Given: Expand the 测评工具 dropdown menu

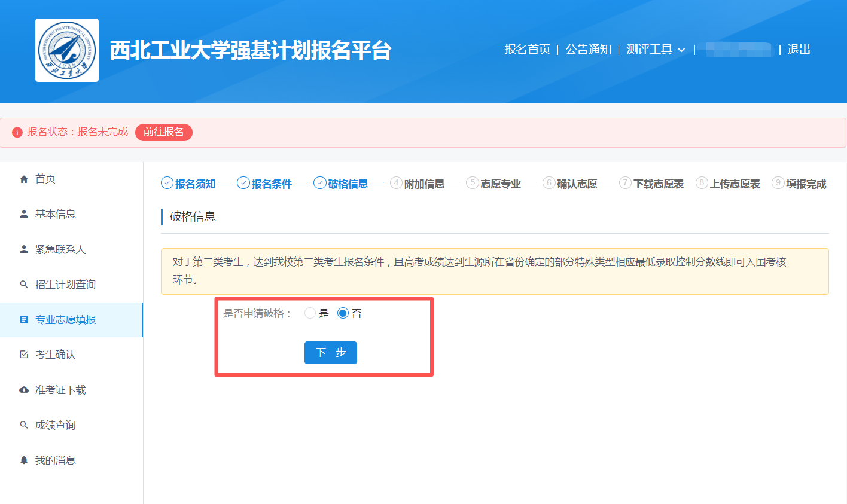Looking at the screenshot, I should click(x=650, y=50).
